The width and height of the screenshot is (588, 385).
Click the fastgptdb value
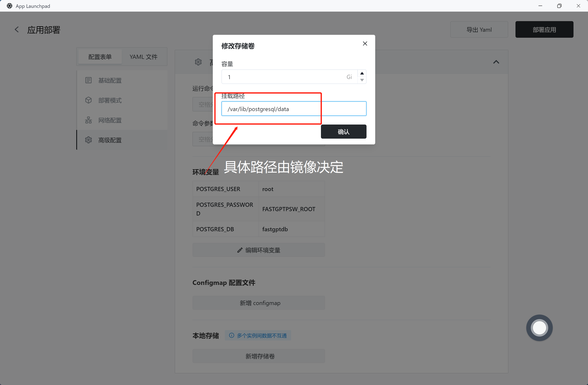pyautogui.click(x=275, y=229)
